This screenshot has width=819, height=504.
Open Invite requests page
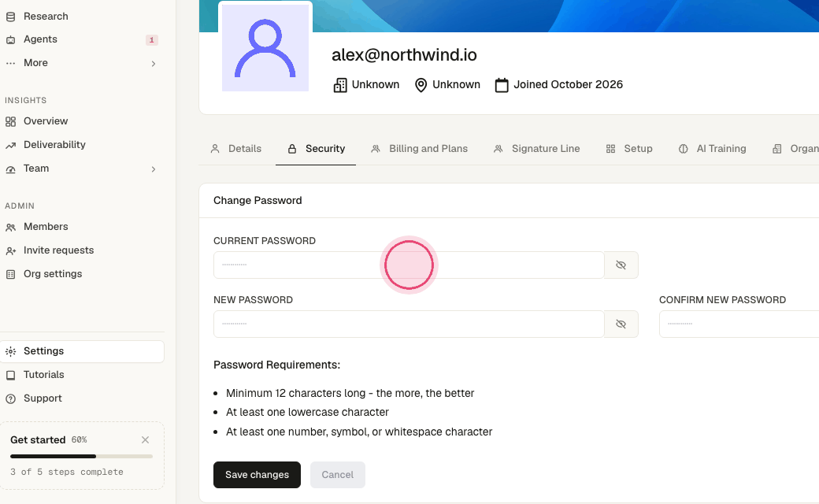pyautogui.click(x=58, y=250)
